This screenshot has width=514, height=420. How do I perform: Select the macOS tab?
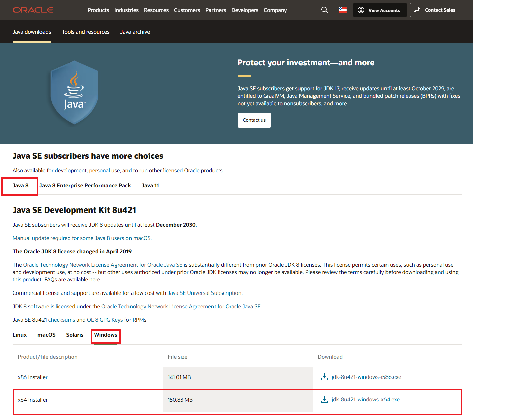[47, 335]
